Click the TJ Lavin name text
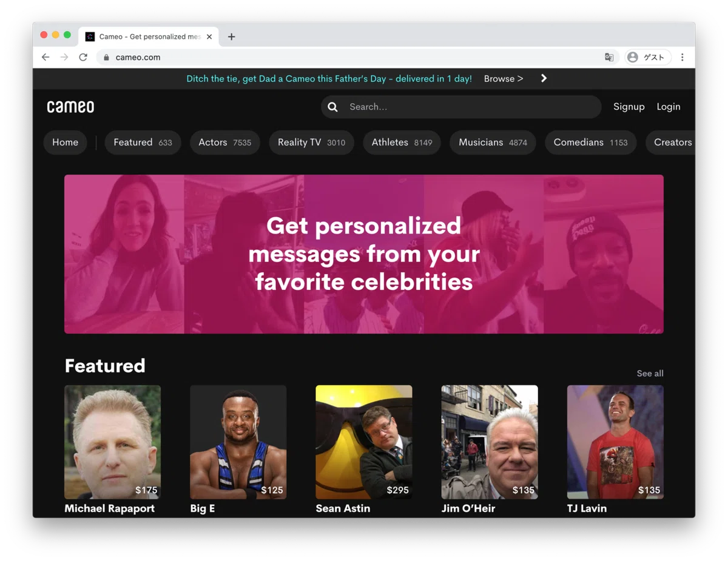This screenshot has height=561, width=728. tap(587, 508)
